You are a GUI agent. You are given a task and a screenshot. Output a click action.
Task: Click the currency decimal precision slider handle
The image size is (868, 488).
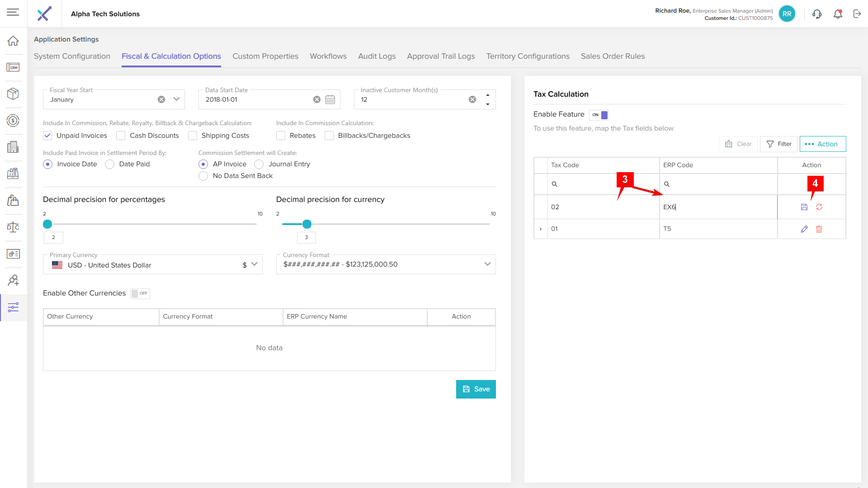click(307, 224)
